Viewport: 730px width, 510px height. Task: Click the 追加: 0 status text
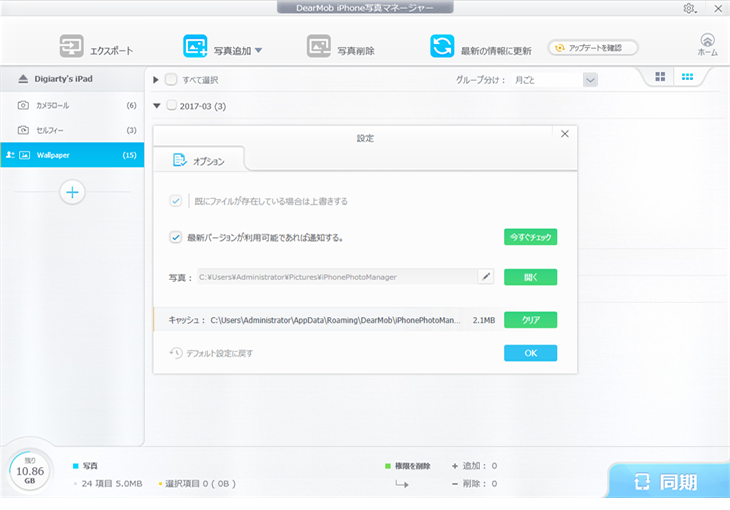click(474, 466)
